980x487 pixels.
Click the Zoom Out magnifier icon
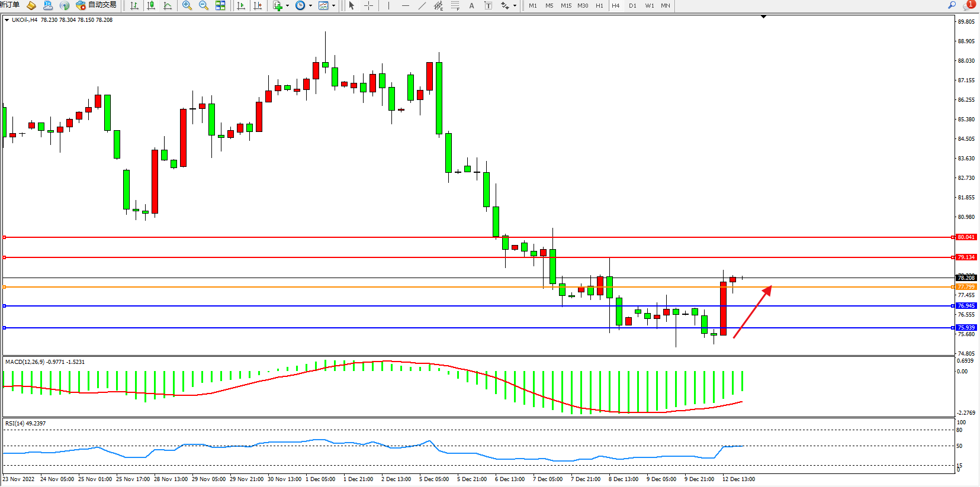point(204,5)
